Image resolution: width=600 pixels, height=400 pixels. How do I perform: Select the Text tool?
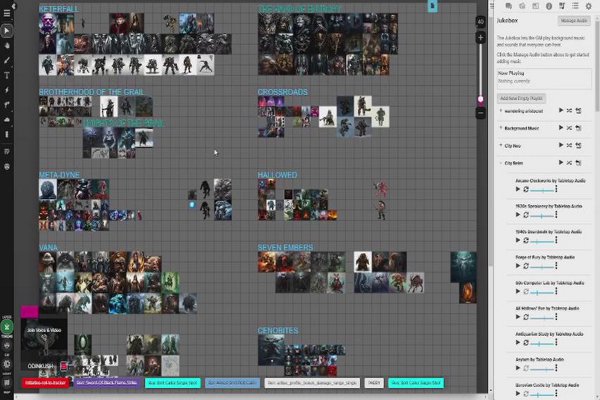pos(7,75)
